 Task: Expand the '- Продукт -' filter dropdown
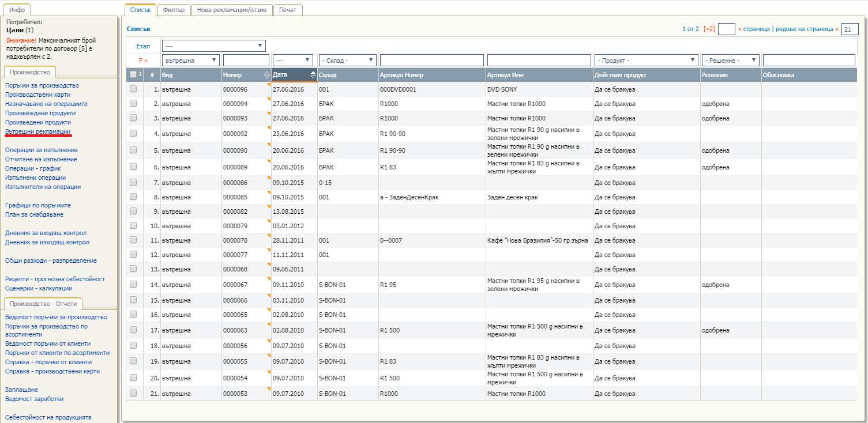tap(647, 60)
